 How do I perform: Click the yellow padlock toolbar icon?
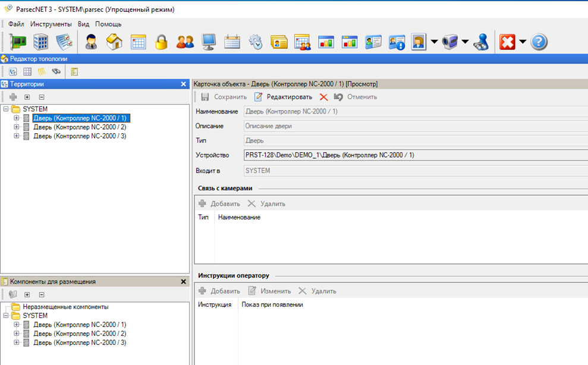point(162,42)
